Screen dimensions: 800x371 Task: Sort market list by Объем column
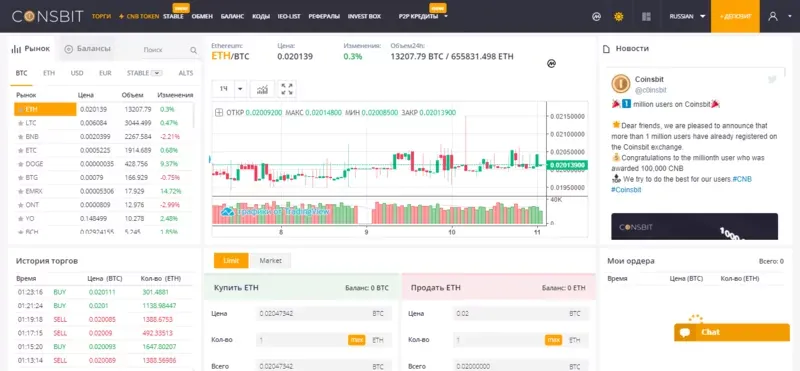[x=133, y=95]
